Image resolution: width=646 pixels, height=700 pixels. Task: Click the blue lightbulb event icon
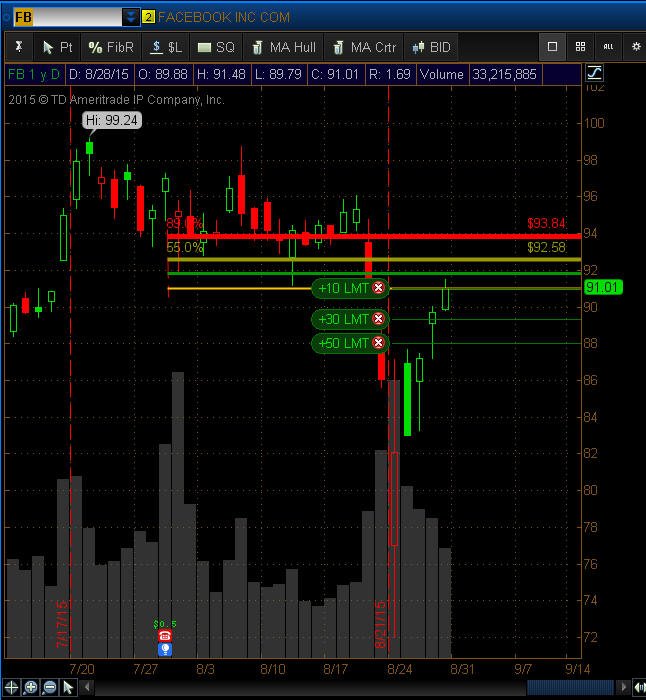click(x=165, y=649)
